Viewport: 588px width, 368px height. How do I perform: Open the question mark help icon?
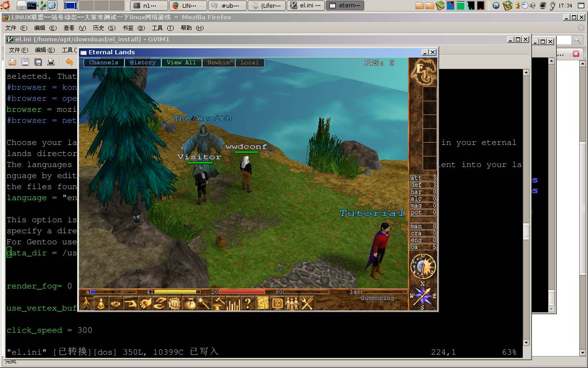[x=248, y=304]
